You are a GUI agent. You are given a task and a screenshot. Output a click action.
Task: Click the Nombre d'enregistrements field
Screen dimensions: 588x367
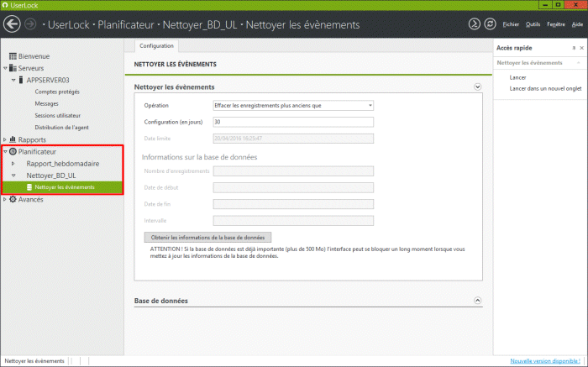[x=293, y=171]
